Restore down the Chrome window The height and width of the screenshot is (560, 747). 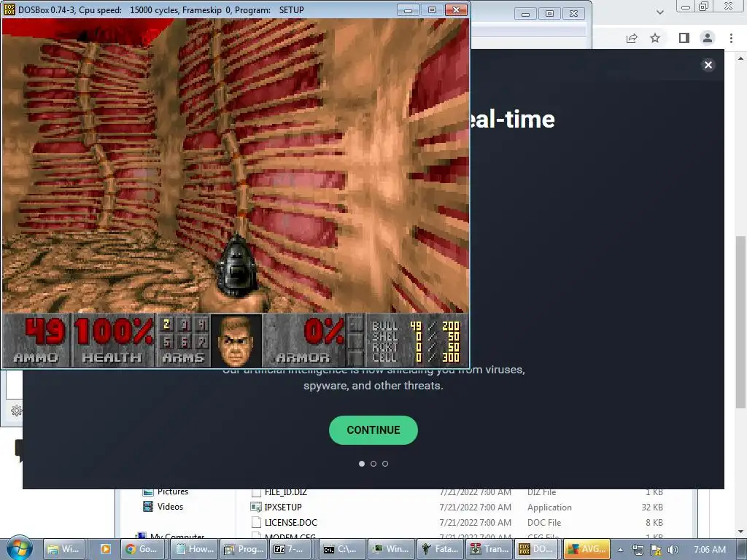pos(703,6)
